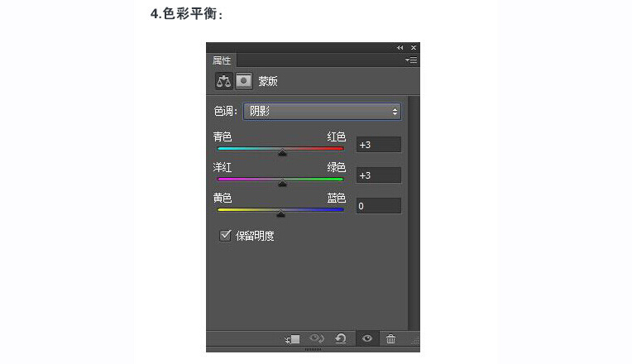Close the properties panel
The height and width of the screenshot is (364, 632).
point(414,47)
